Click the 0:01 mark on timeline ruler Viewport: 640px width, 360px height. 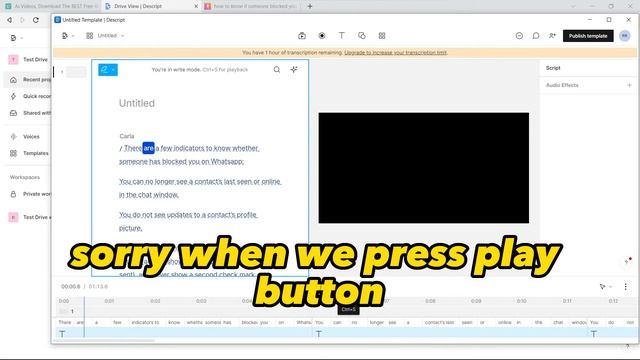[x=109, y=301]
